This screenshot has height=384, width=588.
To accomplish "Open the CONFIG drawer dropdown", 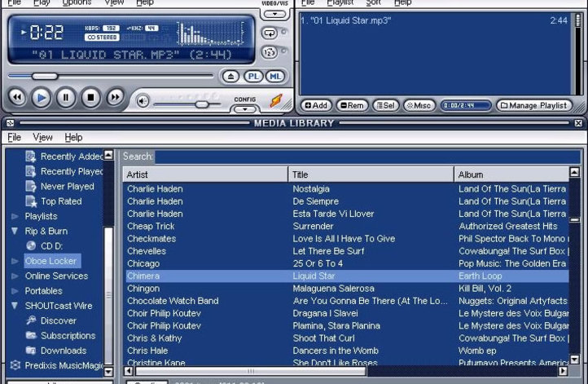I will (x=244, y=108).
